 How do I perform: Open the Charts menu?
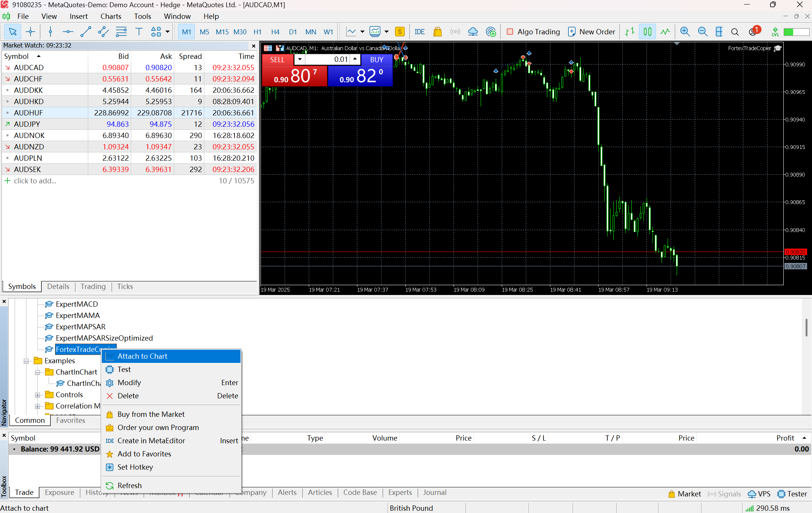pos(111,16)
